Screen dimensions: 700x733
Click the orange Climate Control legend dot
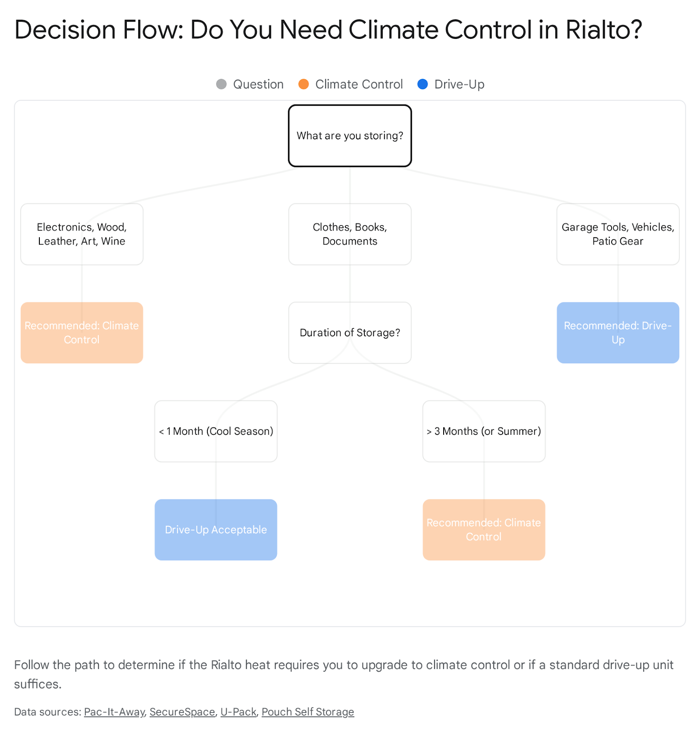(304, 84)
